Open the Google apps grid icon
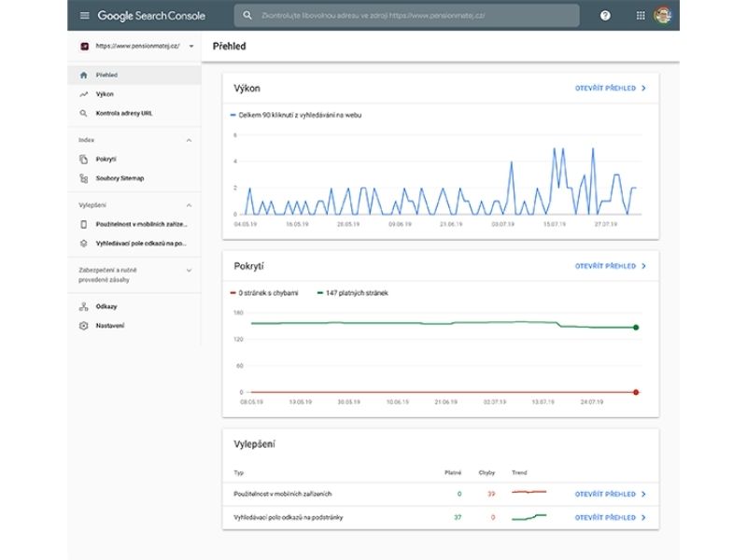 pyautogui.click(x=641, y=15)
